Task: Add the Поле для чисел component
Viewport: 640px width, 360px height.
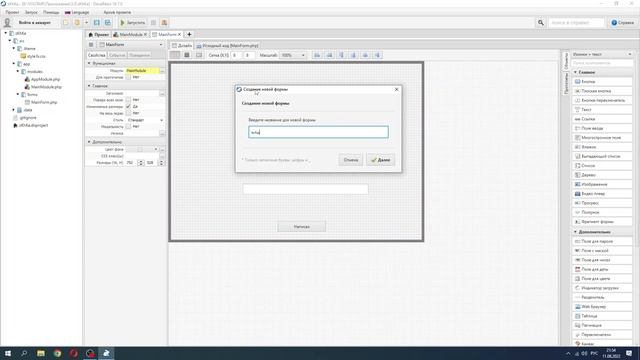Action: [x=602, y=260]
